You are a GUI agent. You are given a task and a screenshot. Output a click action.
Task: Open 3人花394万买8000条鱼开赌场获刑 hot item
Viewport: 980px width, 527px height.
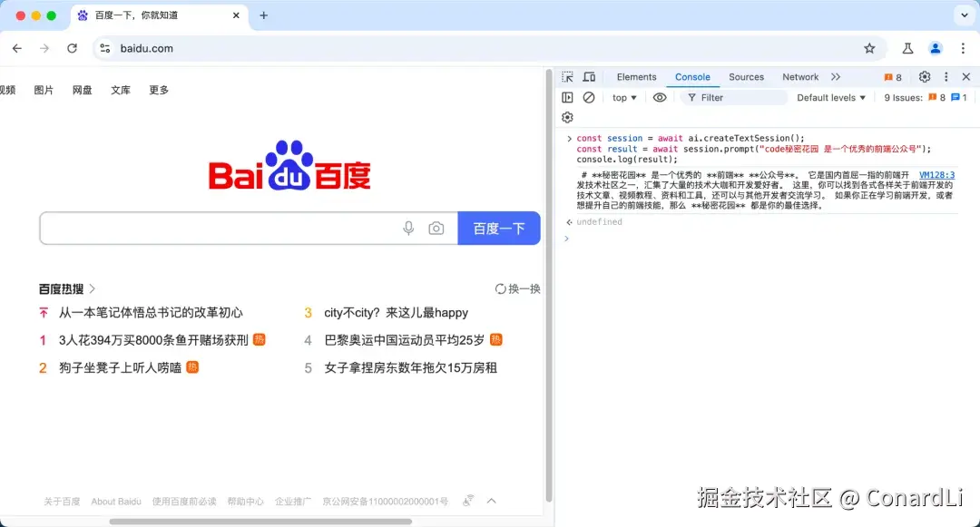coord(153,340)
